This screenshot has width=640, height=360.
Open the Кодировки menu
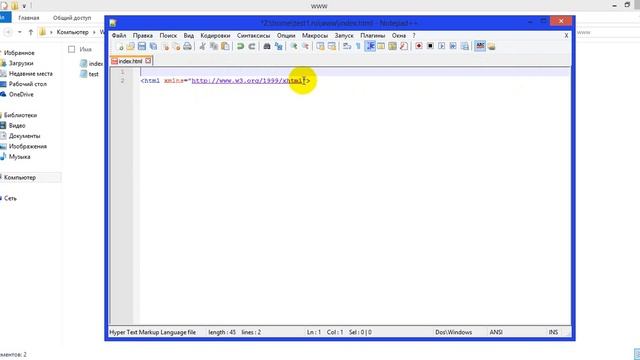[x=215, y=36]
